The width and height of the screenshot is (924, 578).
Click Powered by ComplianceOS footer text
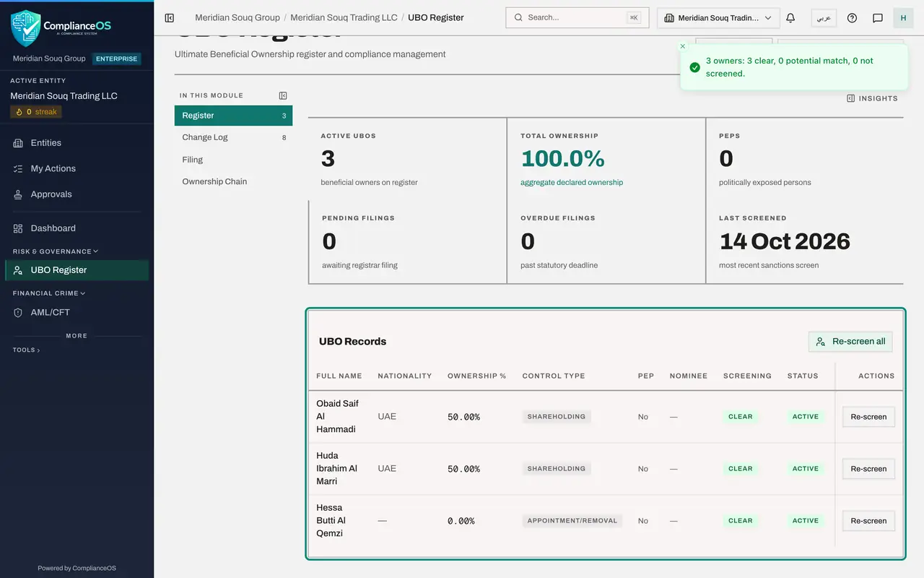[77, 568]
